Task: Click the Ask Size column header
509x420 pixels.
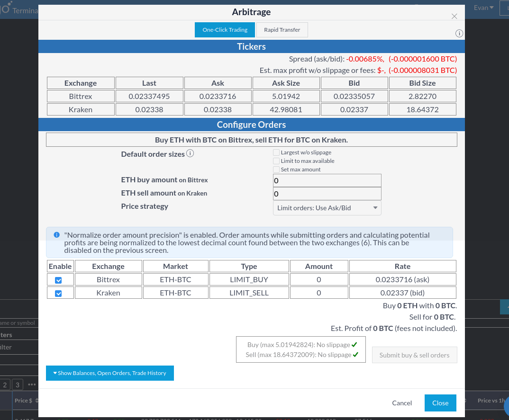Action: [286, 83]
